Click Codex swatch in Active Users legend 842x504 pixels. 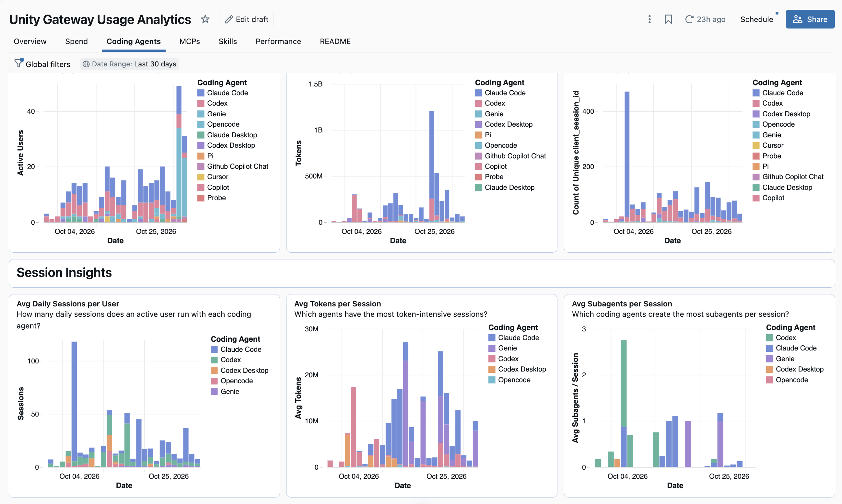201,103
